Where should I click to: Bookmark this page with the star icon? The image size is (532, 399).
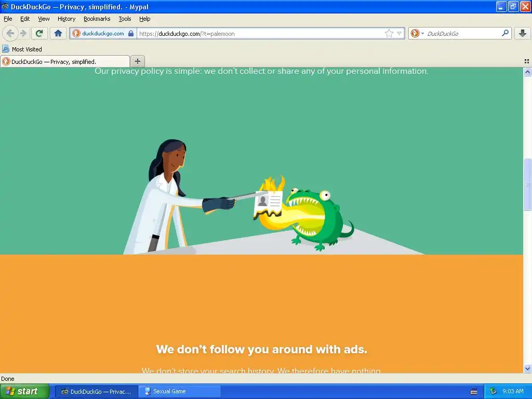point(389,33)
